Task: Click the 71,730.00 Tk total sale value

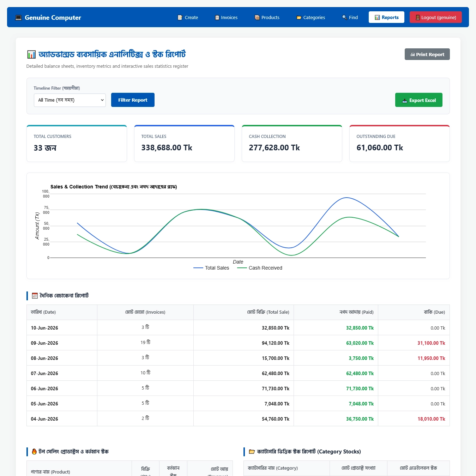Action: point(276,389)
